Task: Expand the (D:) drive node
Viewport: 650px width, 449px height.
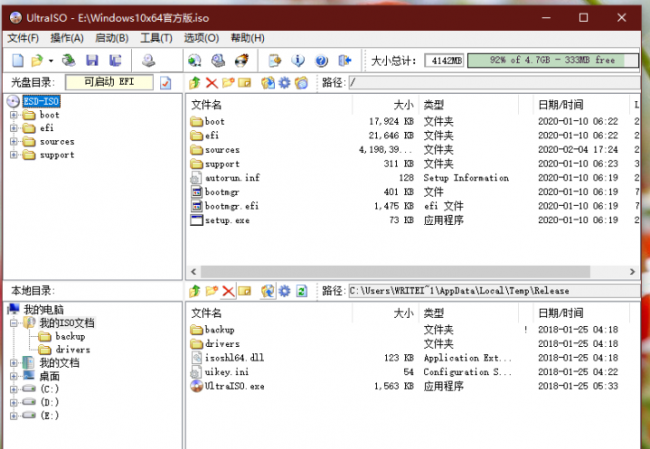Action: tap(14, 403)
